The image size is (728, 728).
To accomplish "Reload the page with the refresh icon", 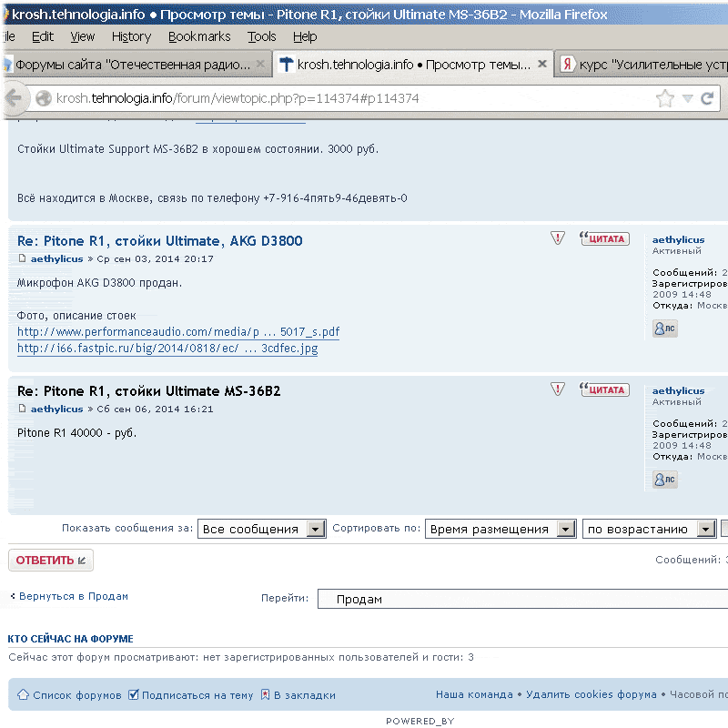I will 707,98.
